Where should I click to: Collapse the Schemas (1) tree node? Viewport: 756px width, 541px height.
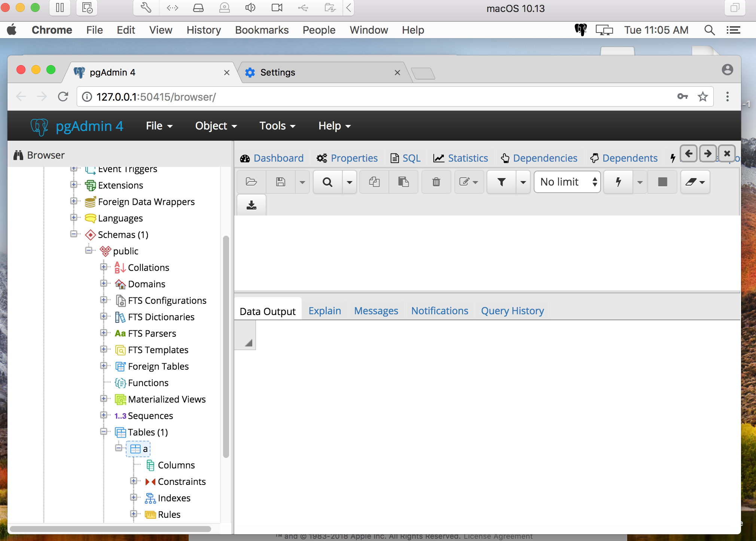coord(74,234)
